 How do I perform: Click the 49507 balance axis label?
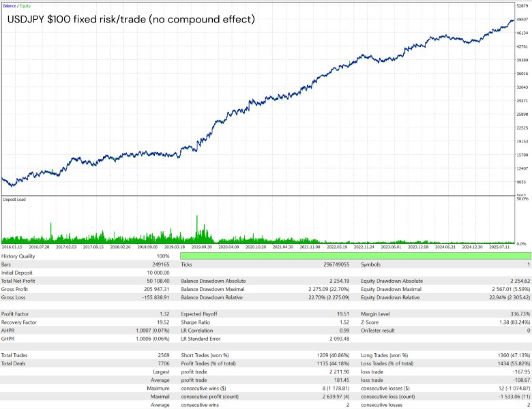(x=522, y=20)
